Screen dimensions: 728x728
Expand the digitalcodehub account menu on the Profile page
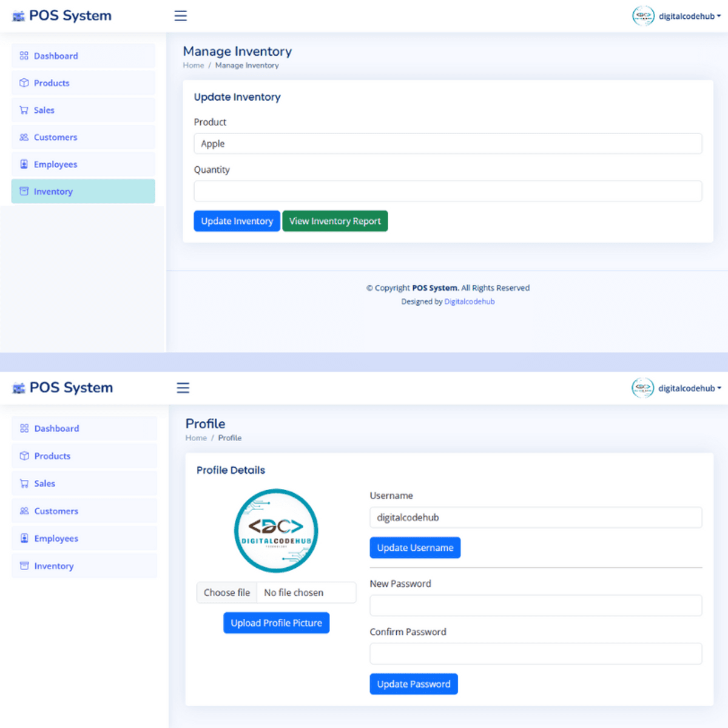677,388
